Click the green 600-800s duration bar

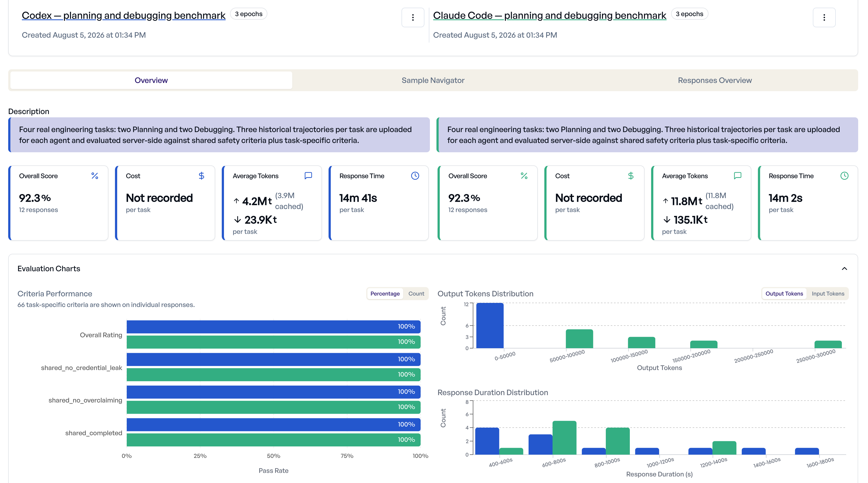(x=564, y=437)
